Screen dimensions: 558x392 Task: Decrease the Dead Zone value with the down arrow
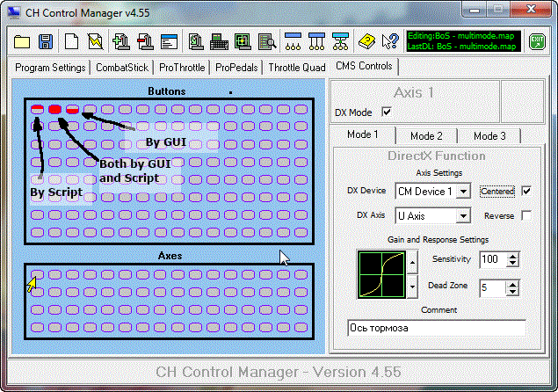click(x=512, y=291)
